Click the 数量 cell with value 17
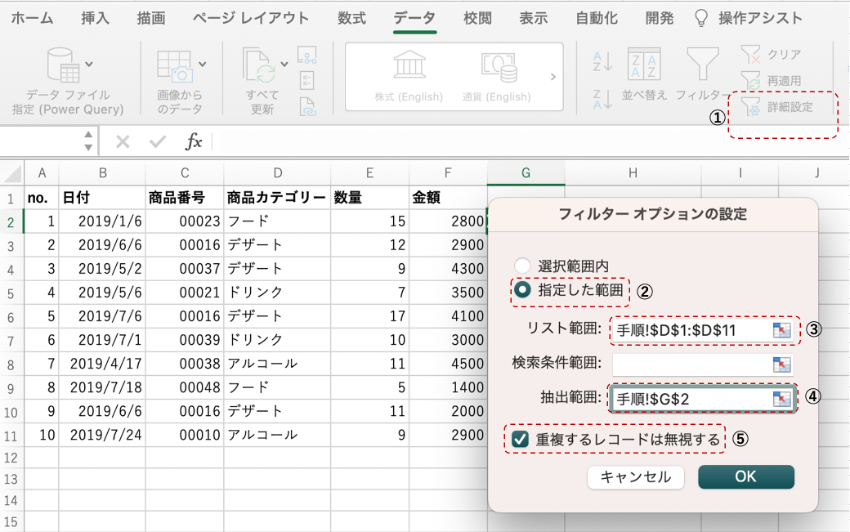 [x=370, y=316]
